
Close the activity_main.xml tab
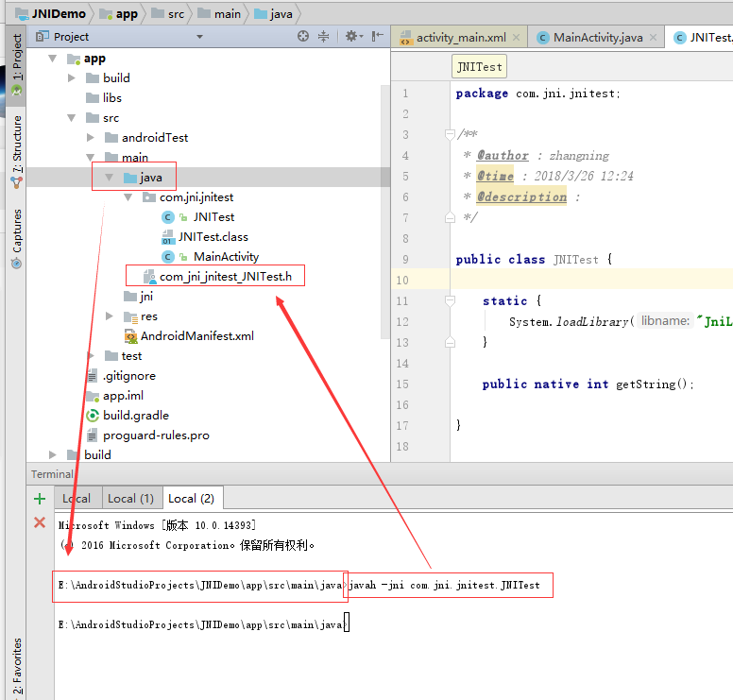516,38
